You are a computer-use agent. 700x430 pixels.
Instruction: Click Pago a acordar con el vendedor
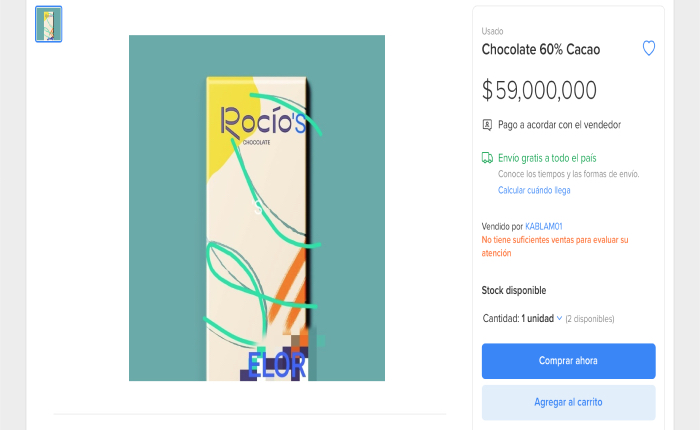[559, 125]
